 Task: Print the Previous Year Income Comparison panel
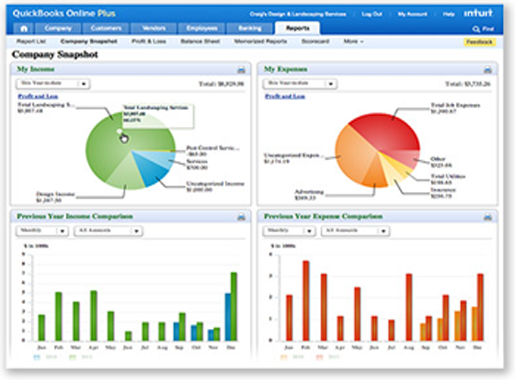241,217
